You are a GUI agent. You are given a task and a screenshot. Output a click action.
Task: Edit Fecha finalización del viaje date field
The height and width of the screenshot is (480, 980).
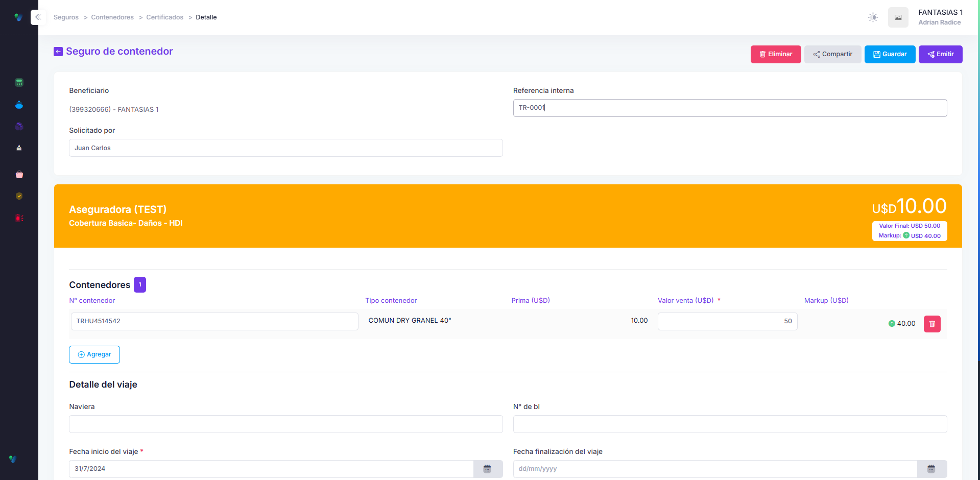pos(715,469)
